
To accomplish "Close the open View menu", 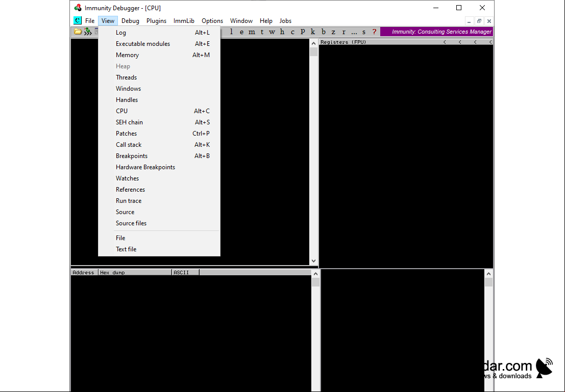I will pyautogui.click(x=108, y=21).
